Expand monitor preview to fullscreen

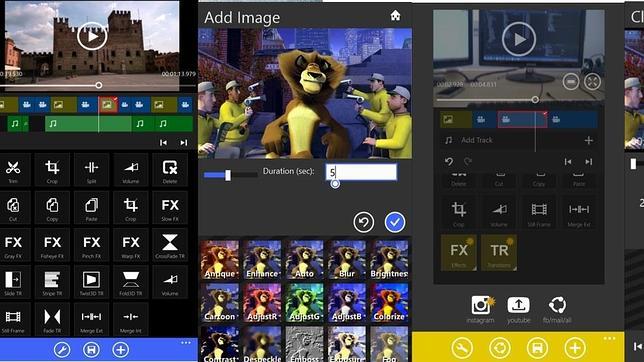point(592,82)
